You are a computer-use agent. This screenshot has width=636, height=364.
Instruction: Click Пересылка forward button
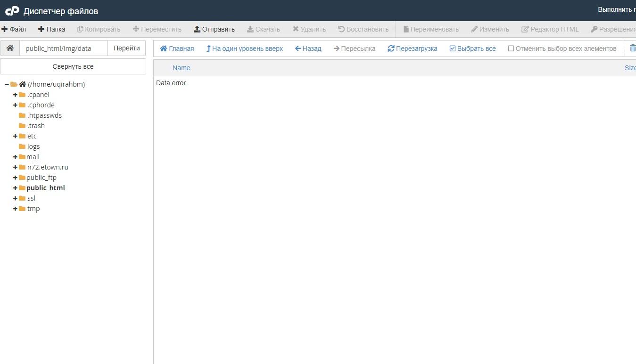tap(355, 49)
